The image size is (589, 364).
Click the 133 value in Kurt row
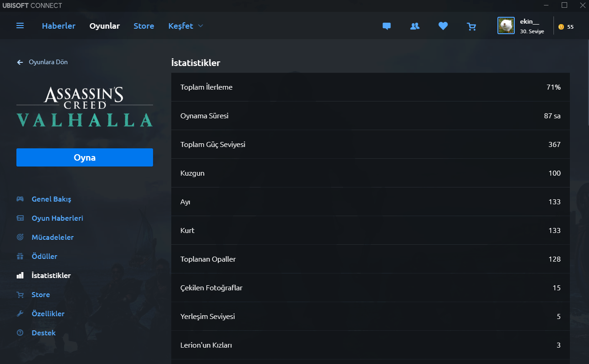(554, 231)
